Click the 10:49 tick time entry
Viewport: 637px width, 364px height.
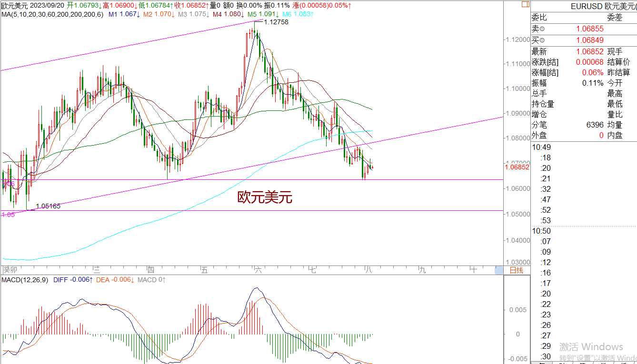coord(541,148)
